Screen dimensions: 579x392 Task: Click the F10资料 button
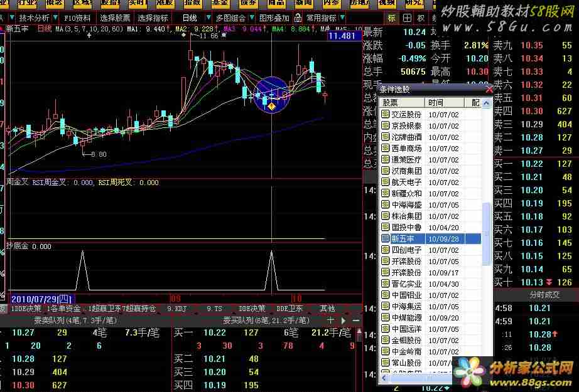78,18
